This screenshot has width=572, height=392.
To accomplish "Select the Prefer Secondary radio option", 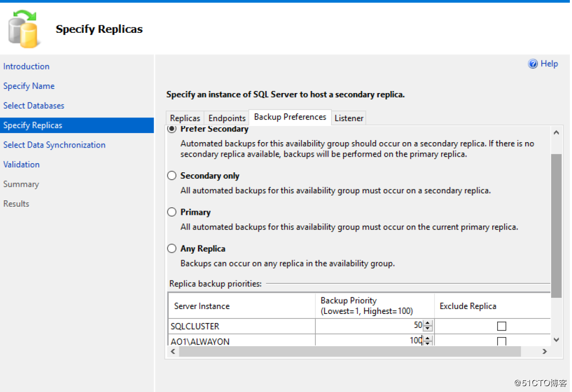I will point(172,129).
